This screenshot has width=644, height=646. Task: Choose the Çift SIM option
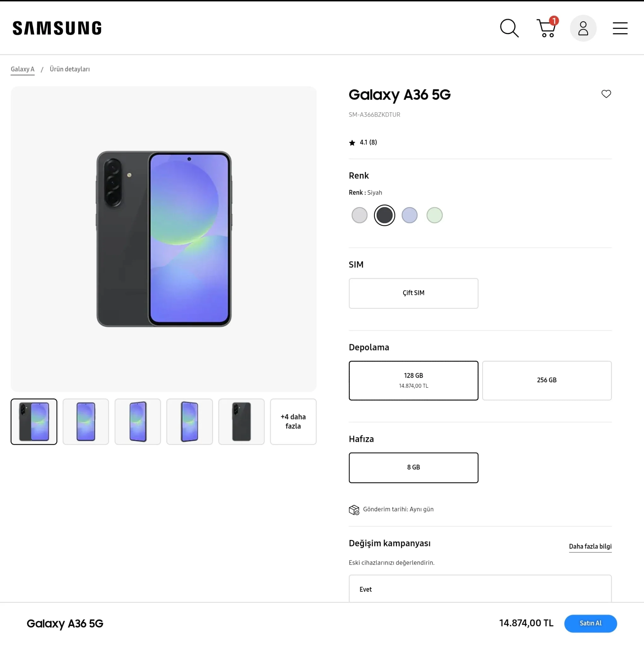[x=413, y=293]
